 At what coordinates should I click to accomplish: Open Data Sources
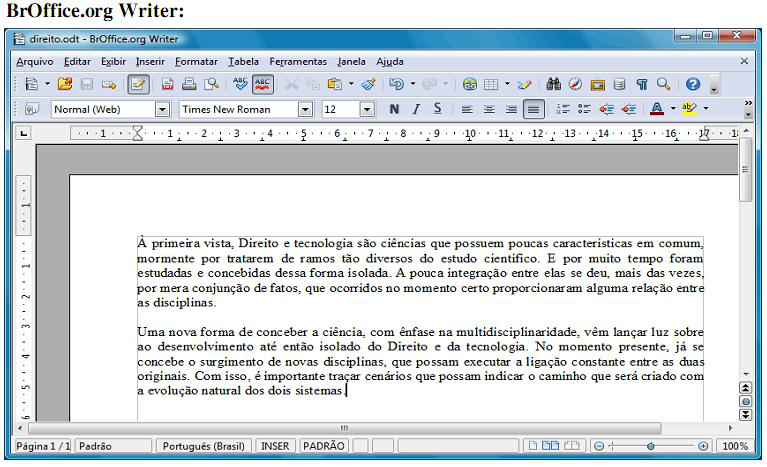coord(619,84)
